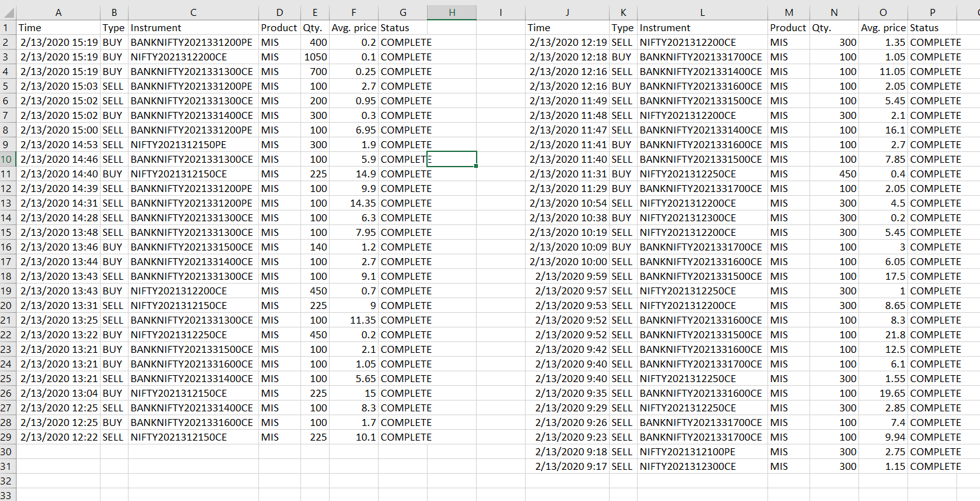Select time cell 2/13/2020 14:46
This screenshot has height=501, width=980.
click(59, 159)
